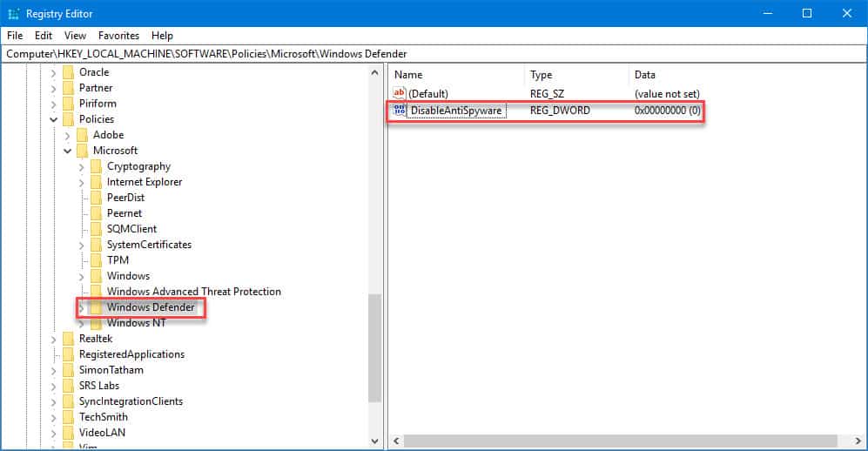Expand the Internet Explorer key

point(81,182)
